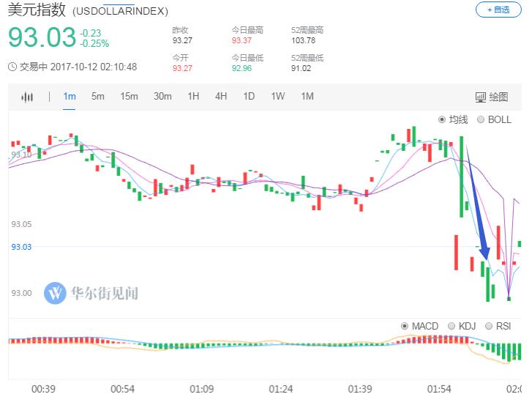Select the RSI indicator radio button

[x=489, y=326]
